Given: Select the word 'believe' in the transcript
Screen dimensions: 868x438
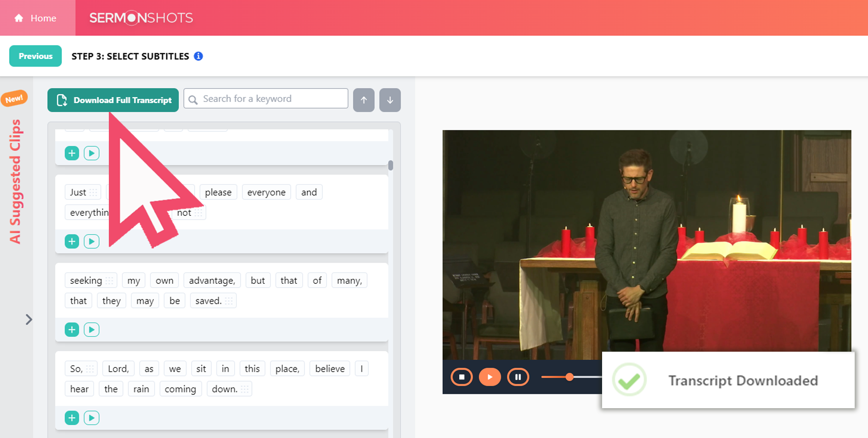Looking at the screenshot, I should 329,368.
